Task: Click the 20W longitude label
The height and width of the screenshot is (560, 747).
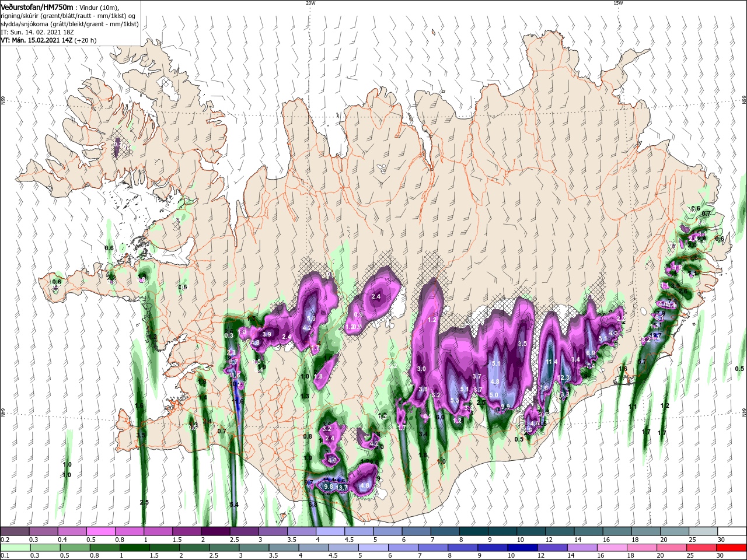Action: tap(310, 3)
